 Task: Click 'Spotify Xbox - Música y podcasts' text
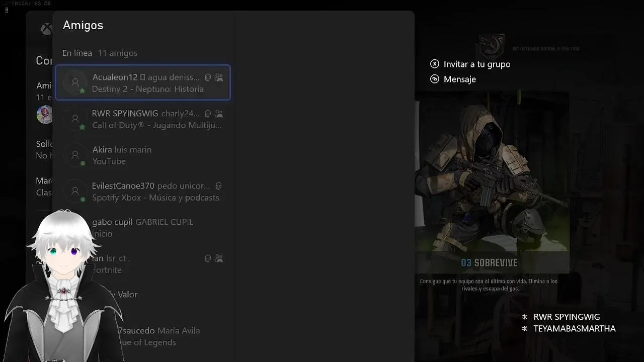coord(155,198)
